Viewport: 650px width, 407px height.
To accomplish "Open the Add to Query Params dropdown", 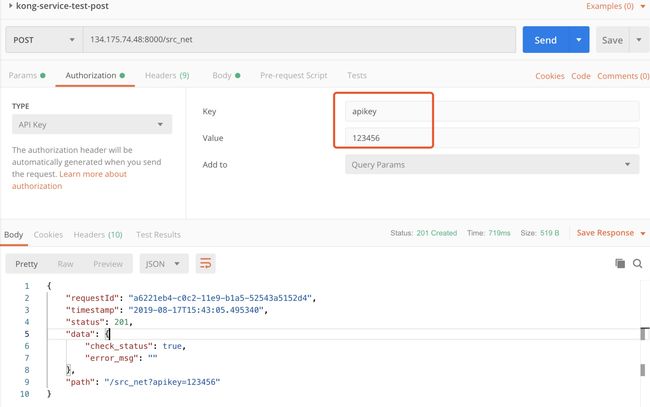I will (x=492, y=165).
